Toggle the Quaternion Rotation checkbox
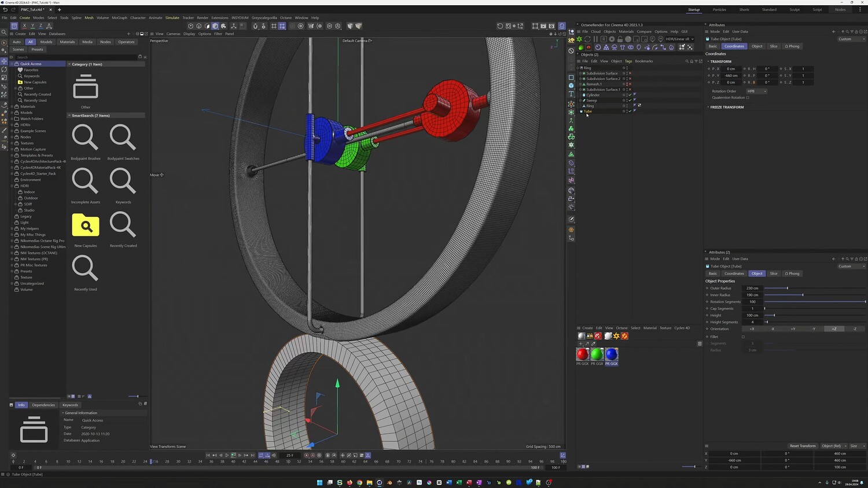Screen dimensions: 868x488 point(748,98)
